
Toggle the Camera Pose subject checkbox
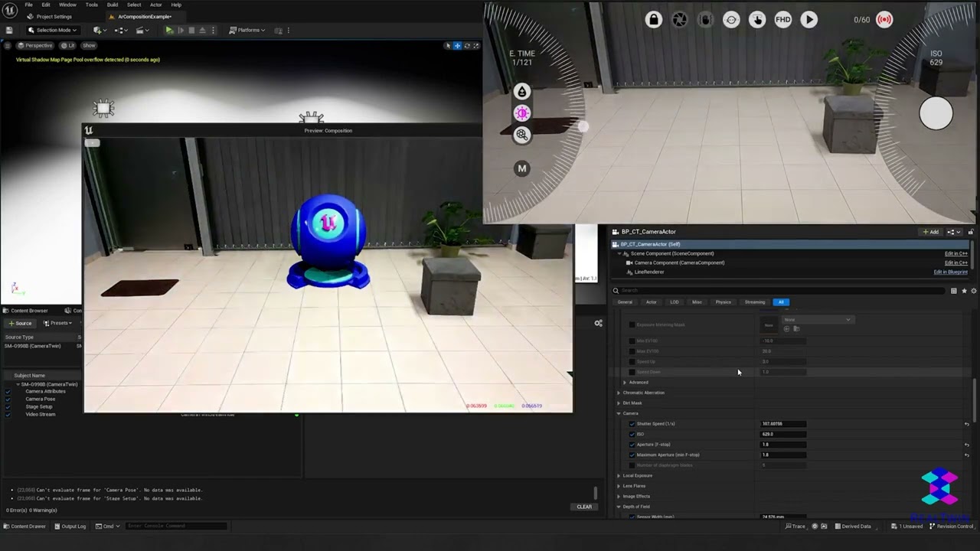tap(8, 399)
